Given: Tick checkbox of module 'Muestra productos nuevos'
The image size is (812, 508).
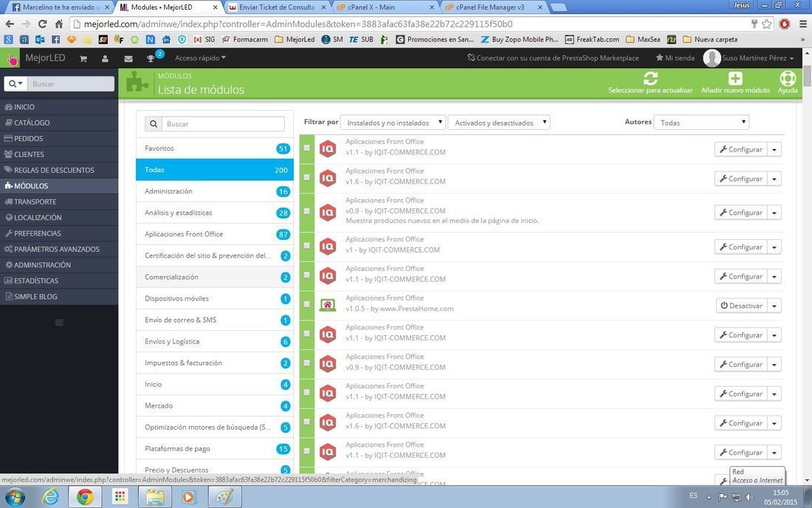Looking at the screenshot, I should pyautogui.click(x=306, y=211).
